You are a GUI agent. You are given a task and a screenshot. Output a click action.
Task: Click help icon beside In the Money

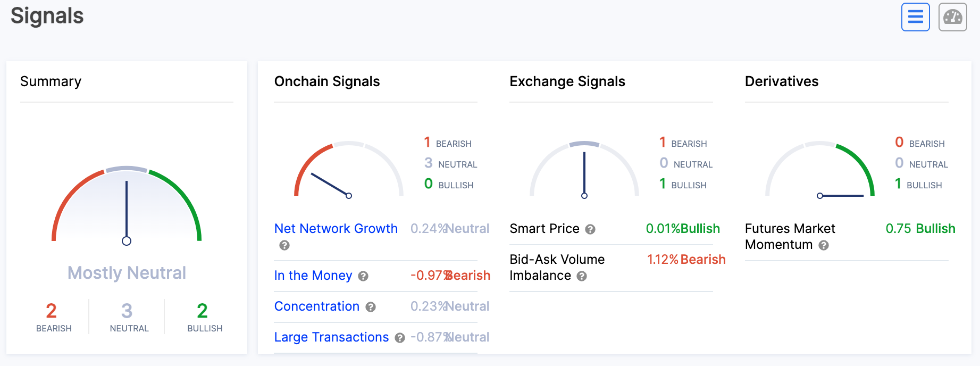[363, 276]
